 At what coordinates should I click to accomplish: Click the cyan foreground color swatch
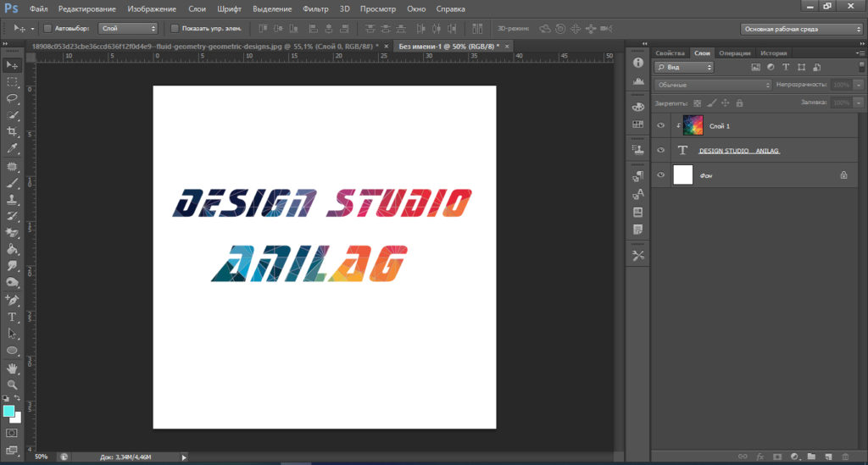8,411
